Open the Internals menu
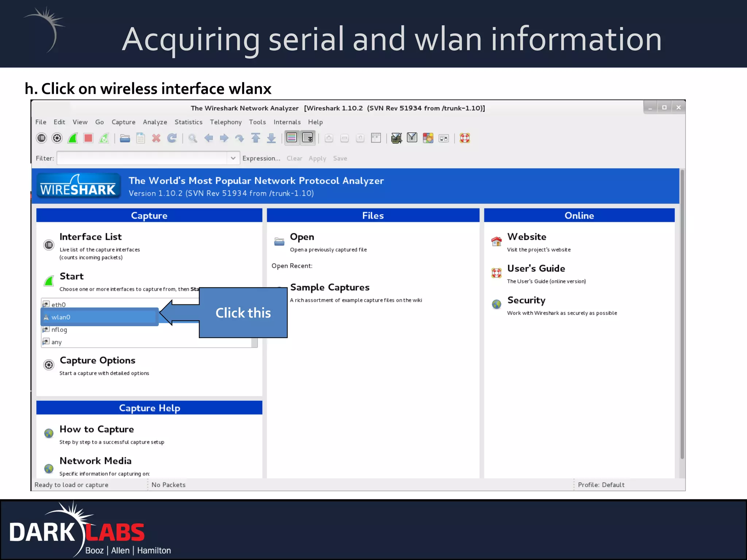The image size is (747, 560). coord(287,122)
